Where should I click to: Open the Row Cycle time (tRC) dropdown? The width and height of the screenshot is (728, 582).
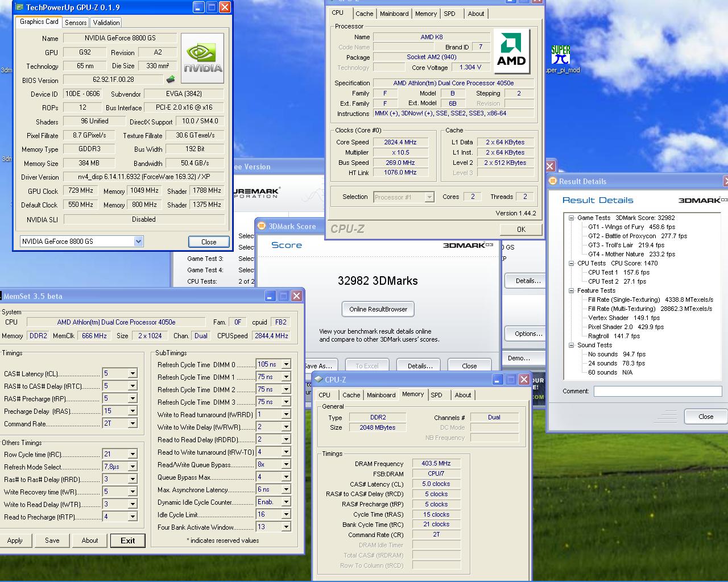133,454
